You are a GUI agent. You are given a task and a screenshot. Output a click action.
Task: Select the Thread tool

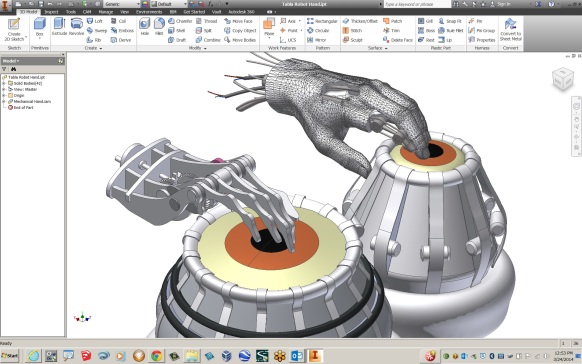206,21
